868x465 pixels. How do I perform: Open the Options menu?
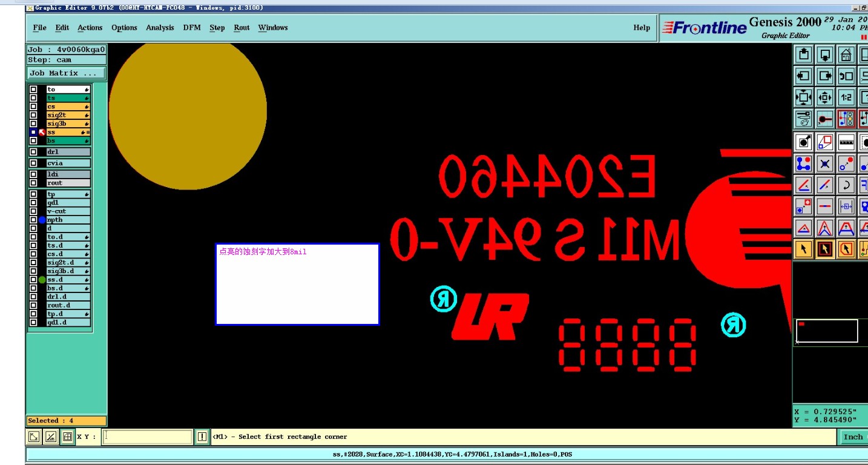[x=124, y=28]
